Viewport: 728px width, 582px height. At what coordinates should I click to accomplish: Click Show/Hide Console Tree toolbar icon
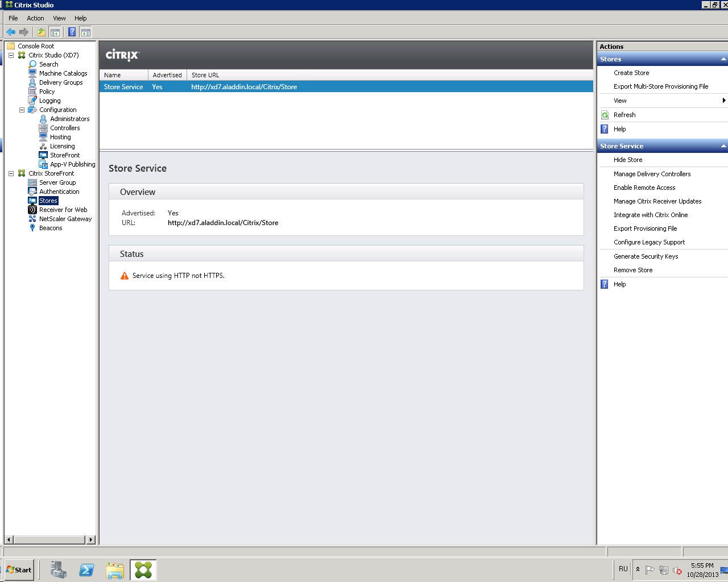coord(55,32)
